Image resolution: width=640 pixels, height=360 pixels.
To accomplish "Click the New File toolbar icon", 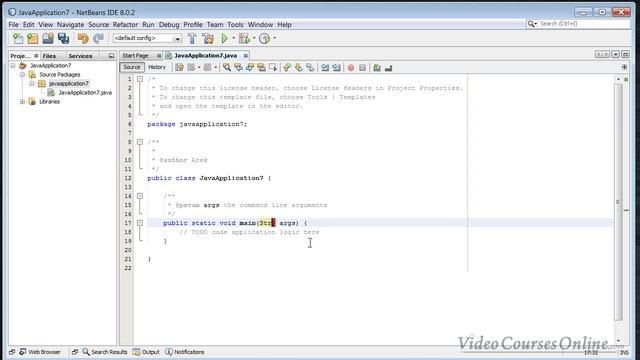I will pos(18,38).
